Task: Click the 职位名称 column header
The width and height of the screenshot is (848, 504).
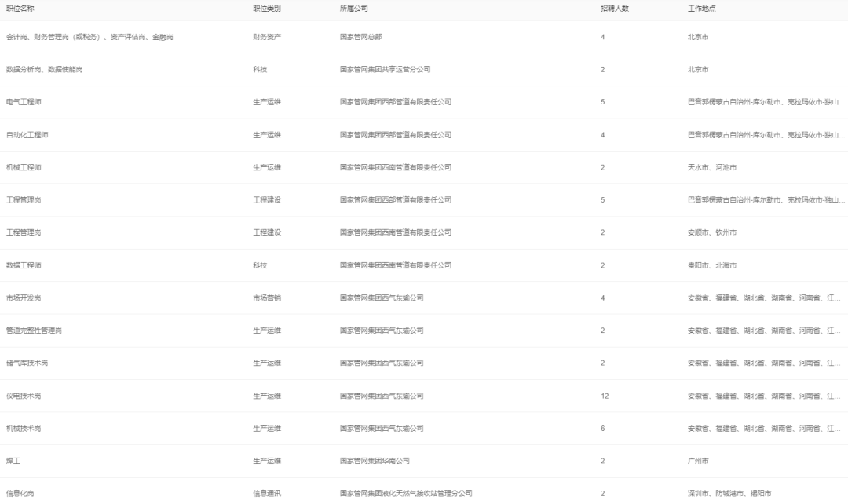Action: (x=20, y=8)
